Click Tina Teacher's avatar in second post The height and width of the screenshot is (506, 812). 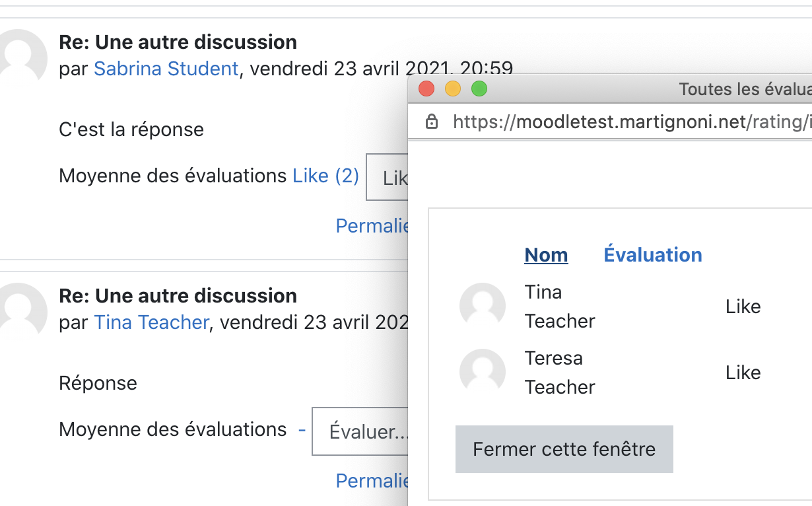coord(21,308)
